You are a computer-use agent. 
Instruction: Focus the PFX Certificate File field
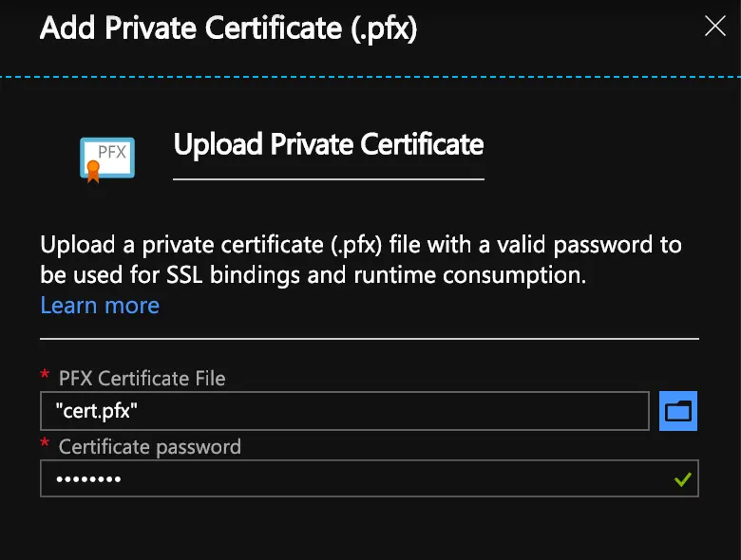(345, 411)
